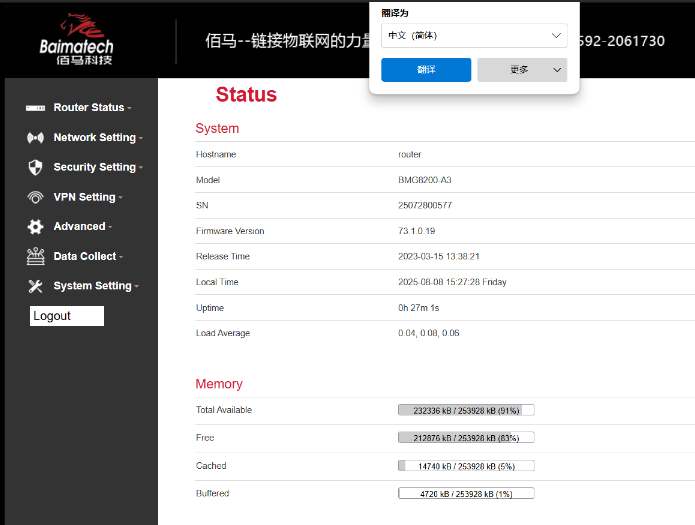Click the VPN Setting icon

click(35, 197)
